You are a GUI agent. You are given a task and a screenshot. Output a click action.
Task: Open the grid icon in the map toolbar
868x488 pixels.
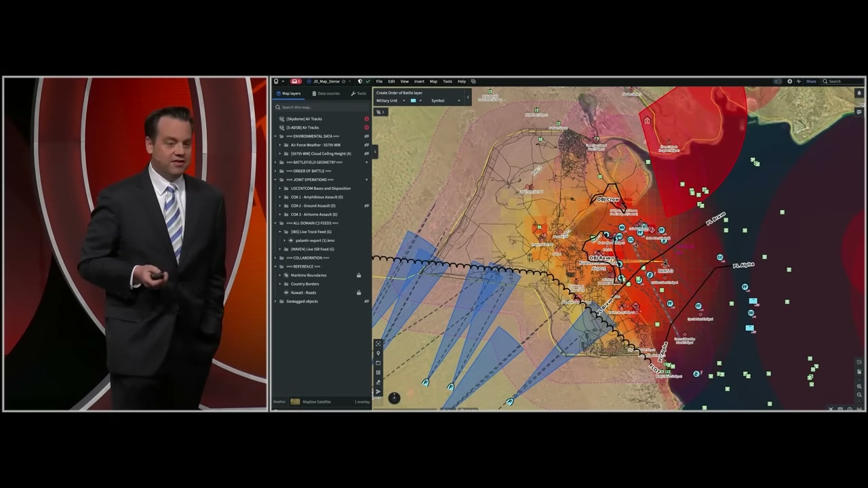pyautogui.click(x=378, y=373)
